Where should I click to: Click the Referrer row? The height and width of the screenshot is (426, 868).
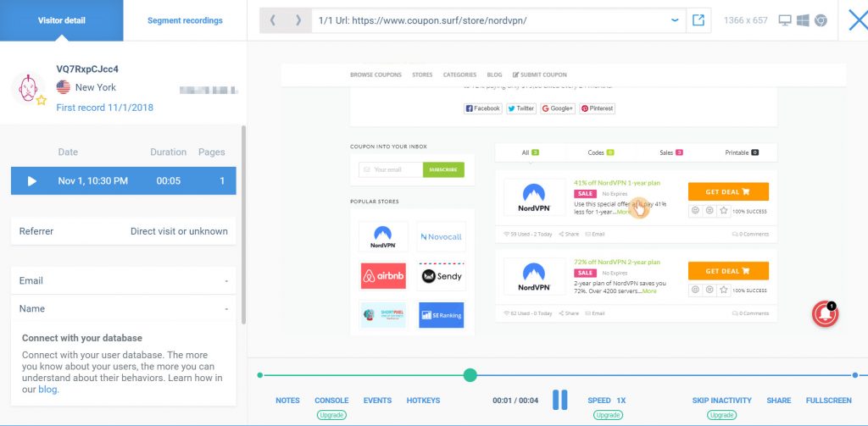(x=124, y=231)
